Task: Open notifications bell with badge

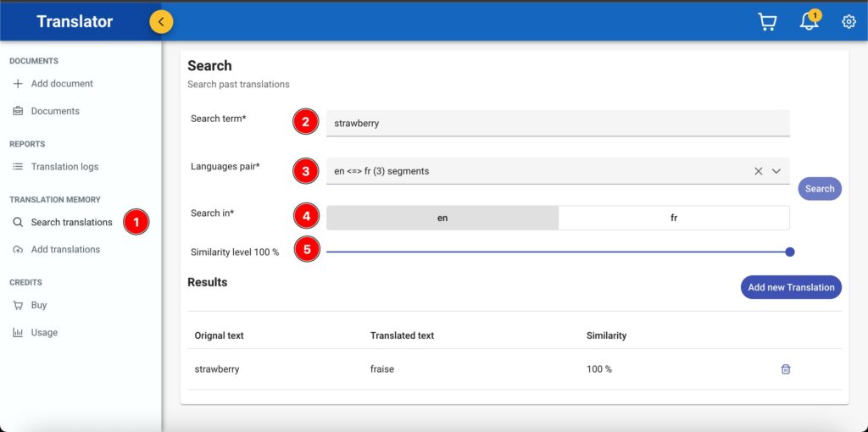Action: pyautogui.click(x=809, y=22)
